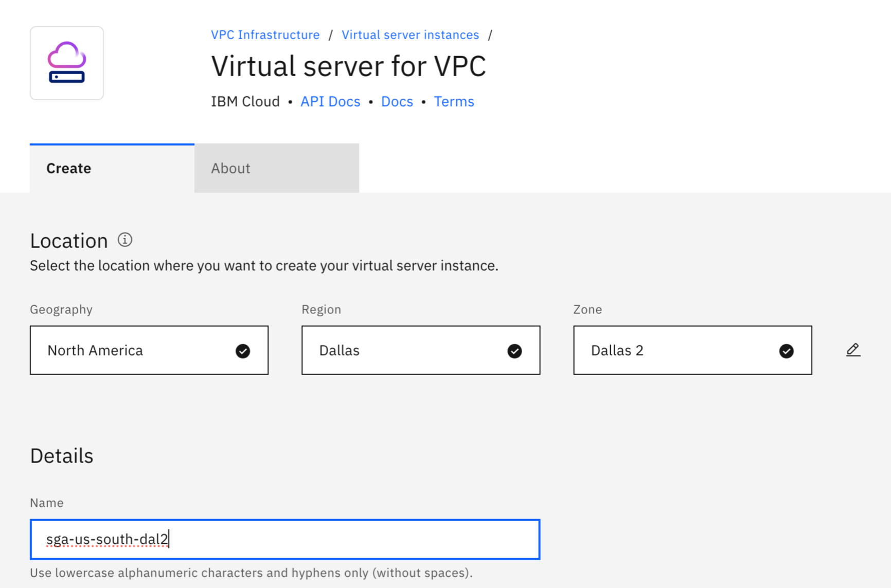
Task: Open the Docs link
Action: [397, 101]
